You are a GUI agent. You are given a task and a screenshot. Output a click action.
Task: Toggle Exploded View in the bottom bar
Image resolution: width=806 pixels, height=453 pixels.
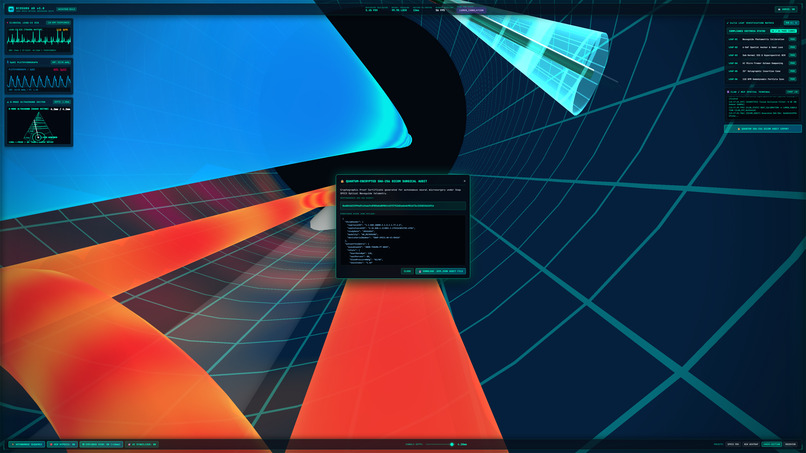click(101, 444)
